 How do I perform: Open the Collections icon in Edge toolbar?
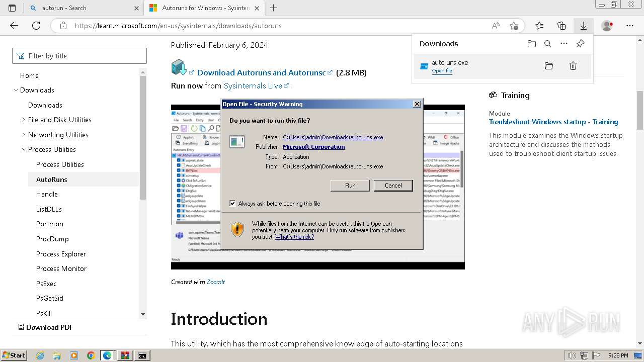(561, 26)
